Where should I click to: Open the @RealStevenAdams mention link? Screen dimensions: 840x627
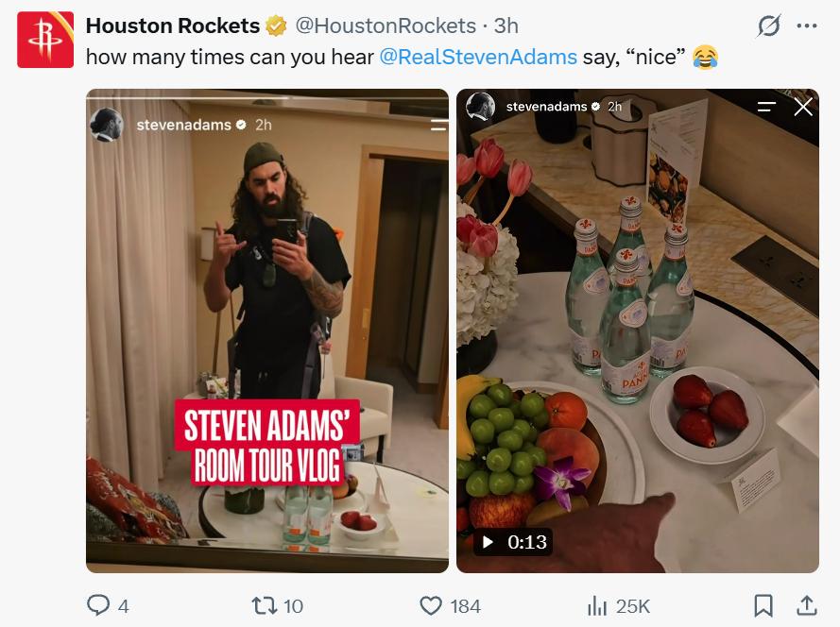pyautogui.click(x=478, y=57)
